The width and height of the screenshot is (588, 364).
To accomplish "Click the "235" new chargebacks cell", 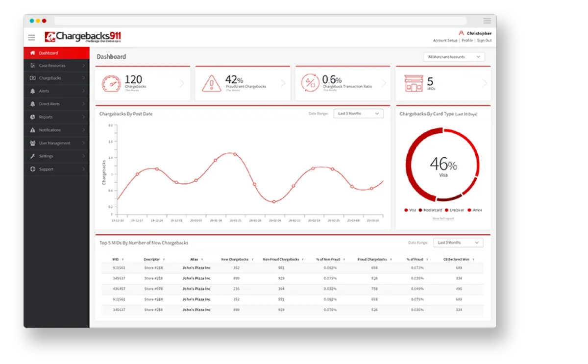I will pos(236,289).
